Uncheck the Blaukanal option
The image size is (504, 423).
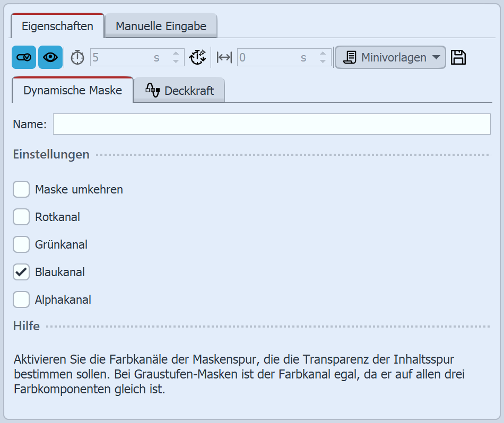21,272
